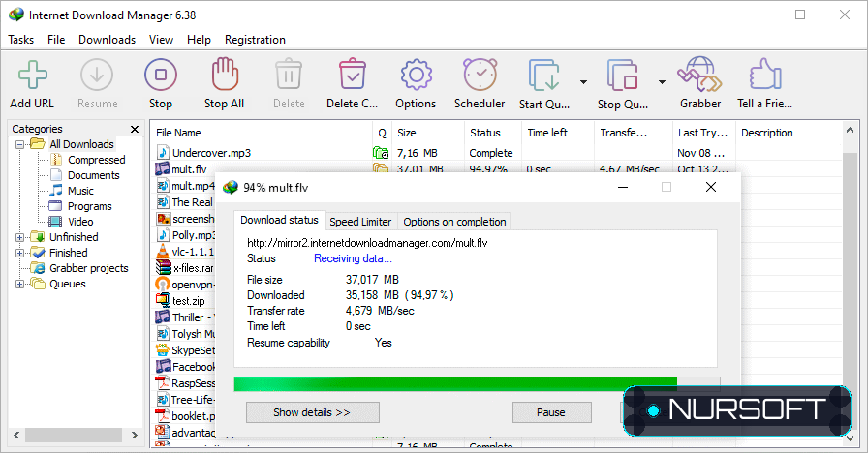Click the Stop toolbar icon

(x=161, y=75)
